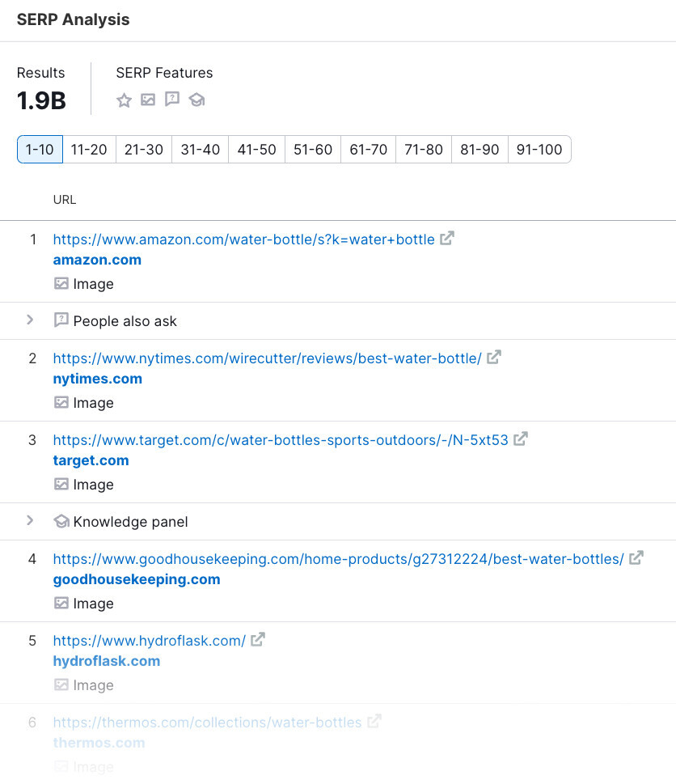Click the Knowledge panel book icon in results

click(x=61, y=521)
